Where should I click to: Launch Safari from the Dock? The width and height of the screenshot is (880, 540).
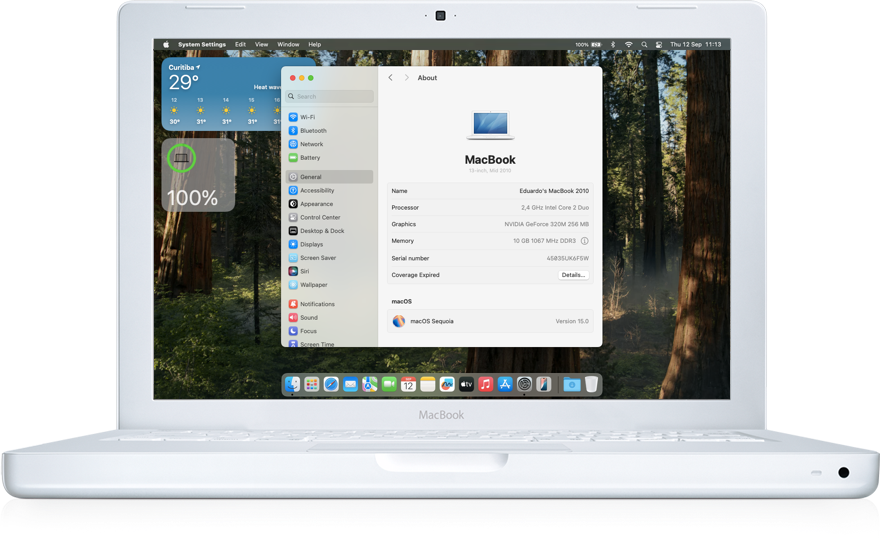tap(331, 384)
